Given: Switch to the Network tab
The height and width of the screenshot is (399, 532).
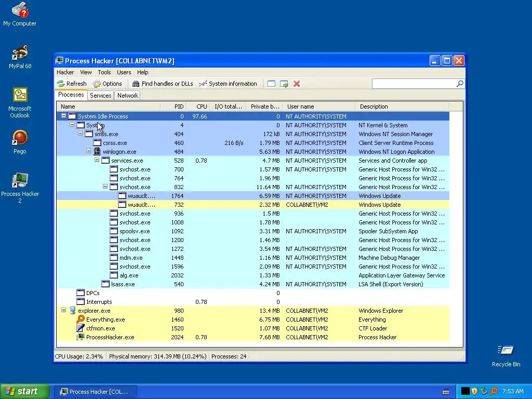Looking at the screenshot, I should click(x=128, y=96).
